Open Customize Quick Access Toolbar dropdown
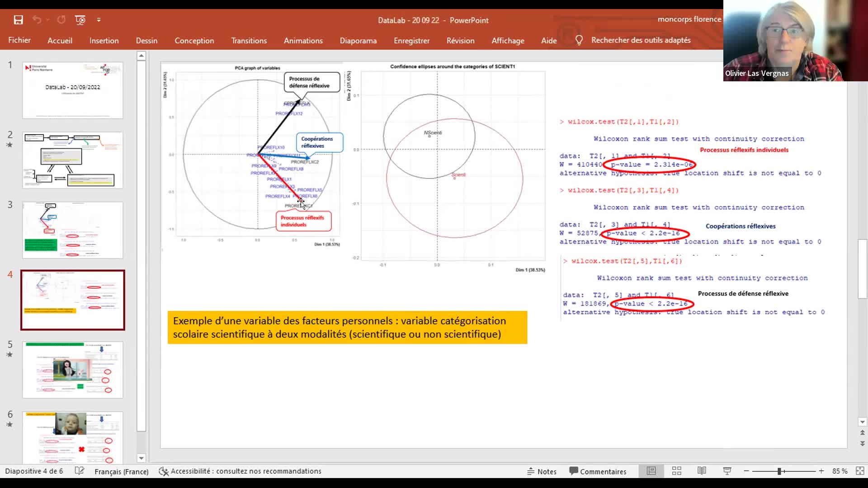 tap(99, 20)
